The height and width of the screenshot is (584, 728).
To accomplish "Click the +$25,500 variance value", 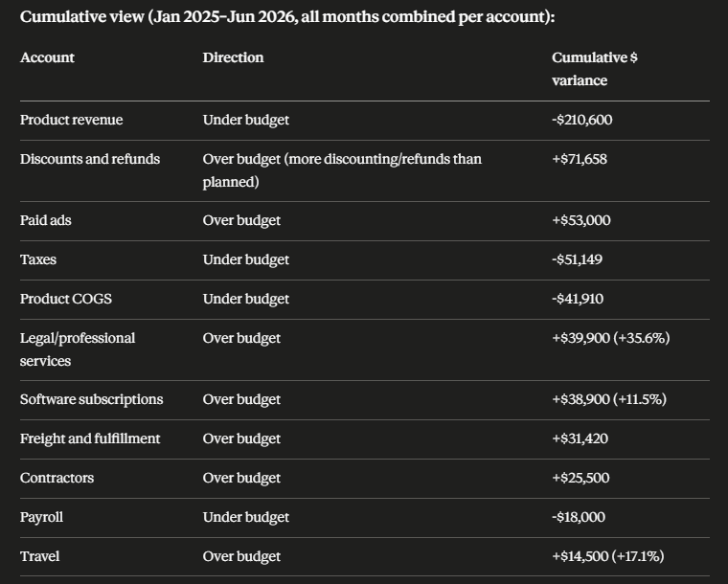I will pyautogui.click(x=580, y=478).
